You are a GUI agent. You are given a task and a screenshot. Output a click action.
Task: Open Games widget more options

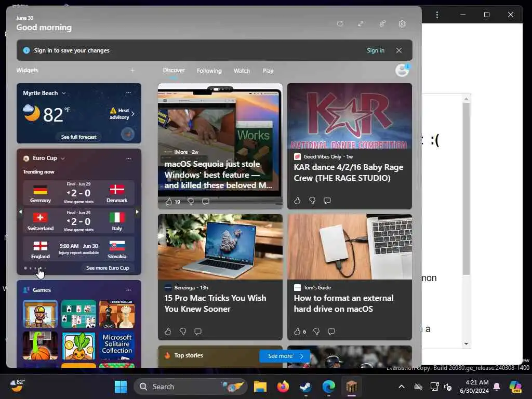coord(128,290)
